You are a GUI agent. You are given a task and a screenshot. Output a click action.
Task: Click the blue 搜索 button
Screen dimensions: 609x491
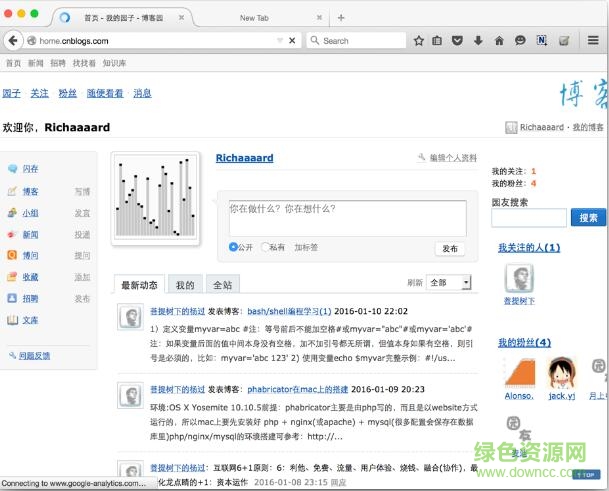click(x=587, y=217)
